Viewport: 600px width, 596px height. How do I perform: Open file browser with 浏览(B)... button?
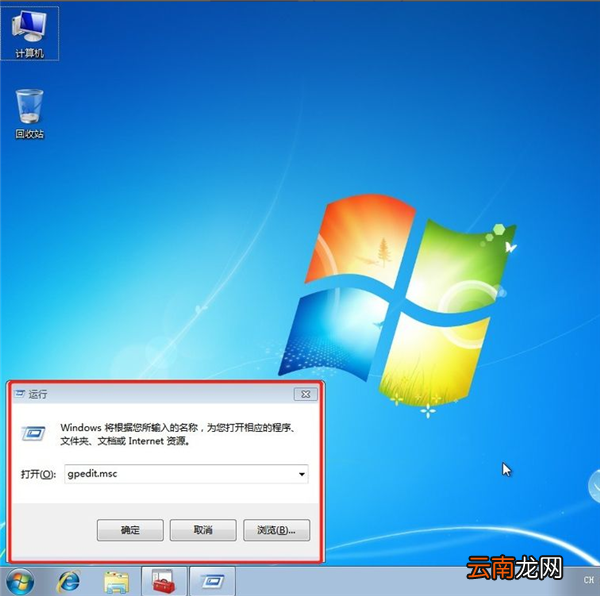click(x=276, y=530)
